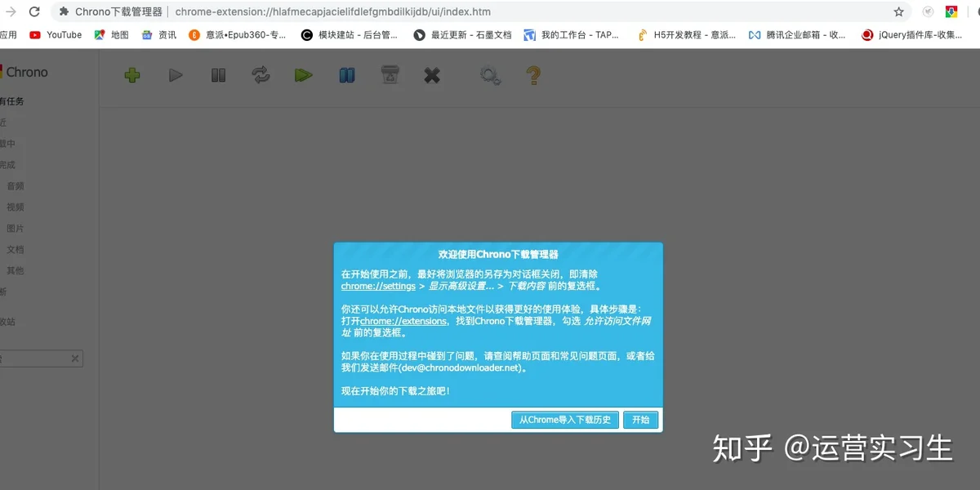Open the H5开发教程 bookmark

coord(686,35)
